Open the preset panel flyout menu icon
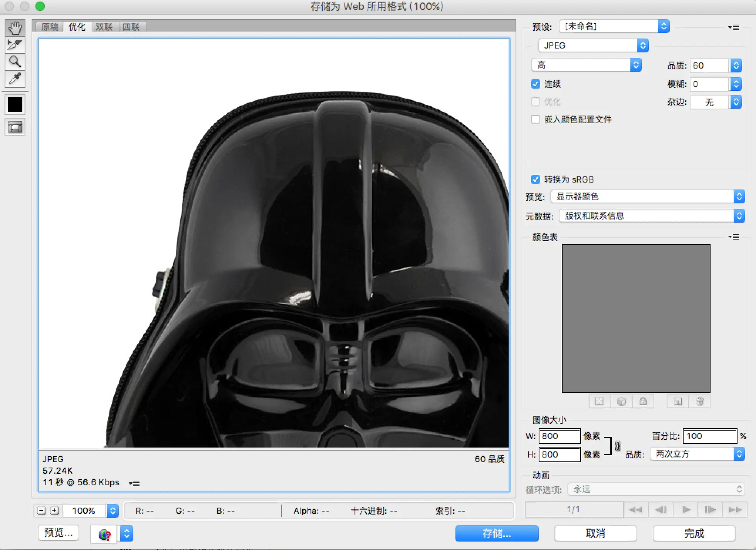The image size is (756, 550). click(x=734, y=27)
